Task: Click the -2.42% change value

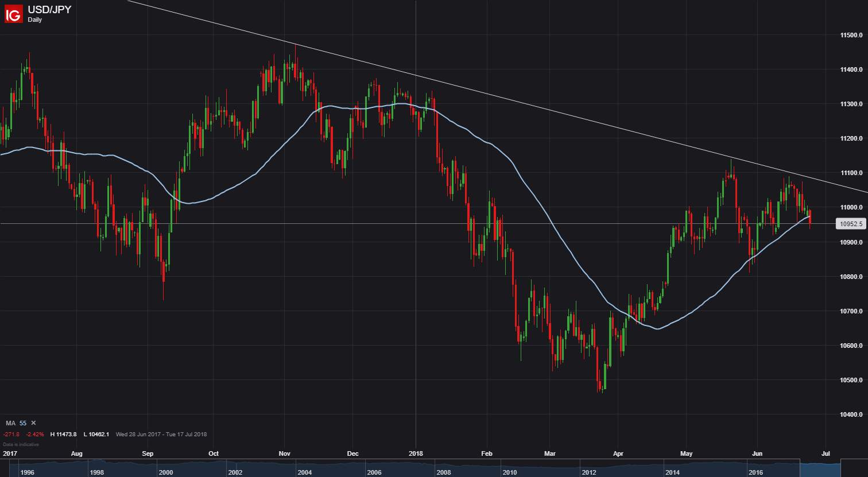Action: pyautogui.click(x=35, y=435)
